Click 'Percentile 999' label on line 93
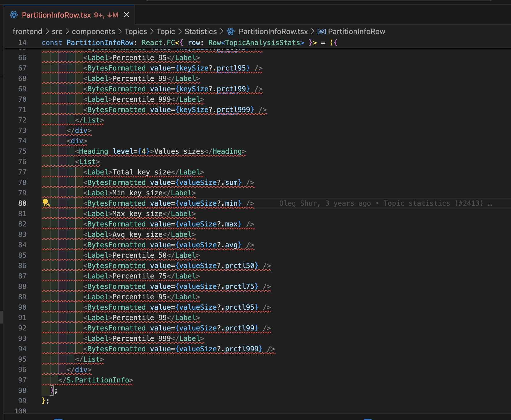The height and width of the screenshot is (420, 511). (141, 339)
